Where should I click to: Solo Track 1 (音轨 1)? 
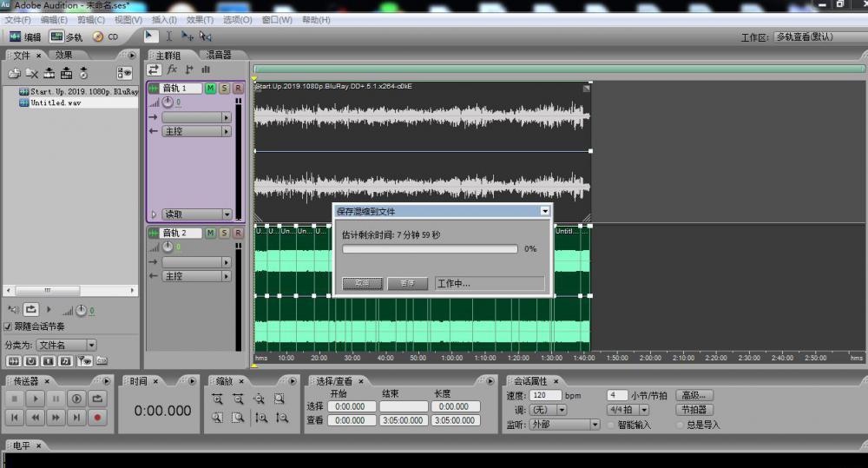tap(224, 88)
